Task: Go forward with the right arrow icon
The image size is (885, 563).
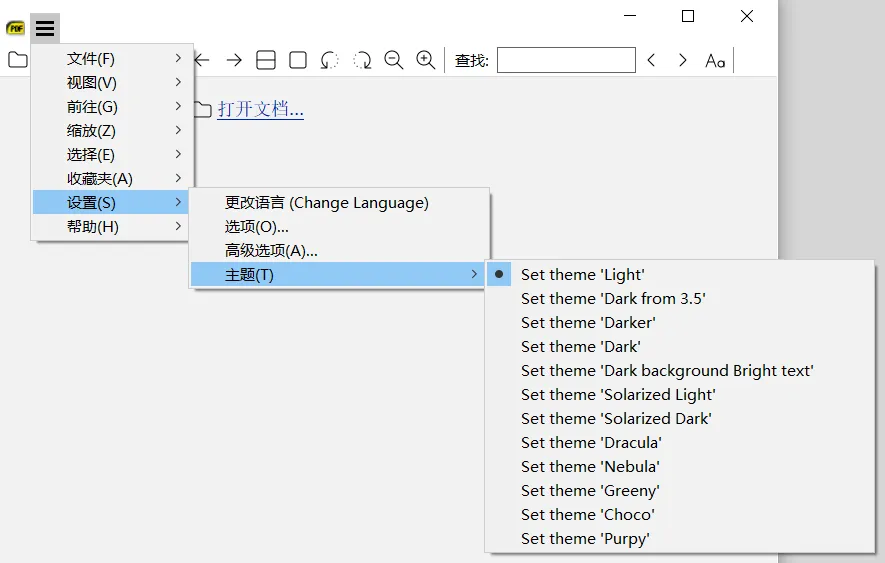Action: [x=234, y=60]
